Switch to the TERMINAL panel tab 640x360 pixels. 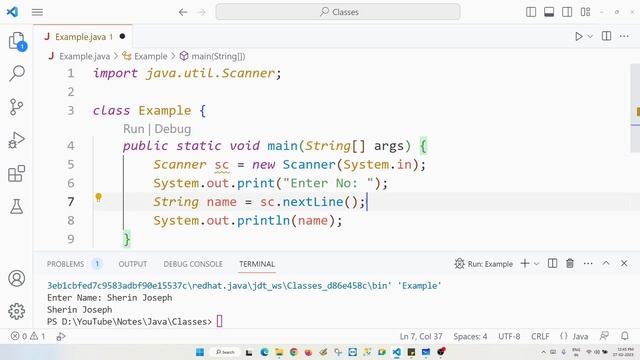tap(257, 264)
